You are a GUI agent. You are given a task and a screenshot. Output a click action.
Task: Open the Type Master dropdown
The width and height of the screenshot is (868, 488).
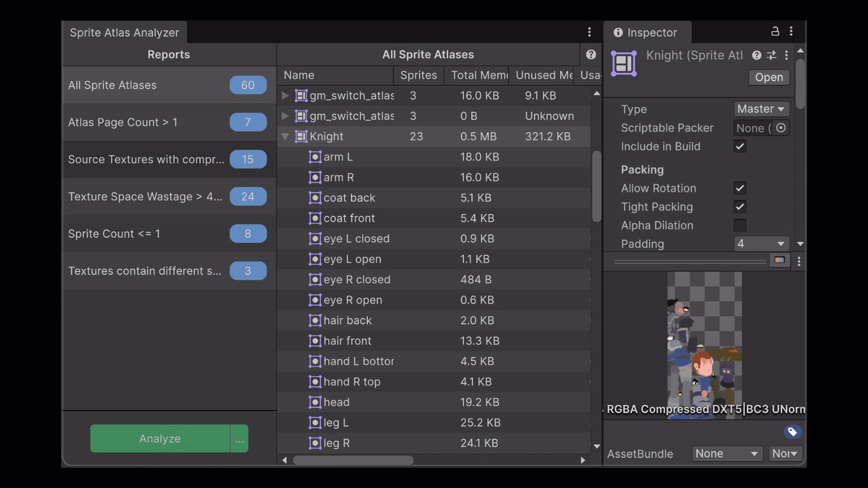coord(761,109)
